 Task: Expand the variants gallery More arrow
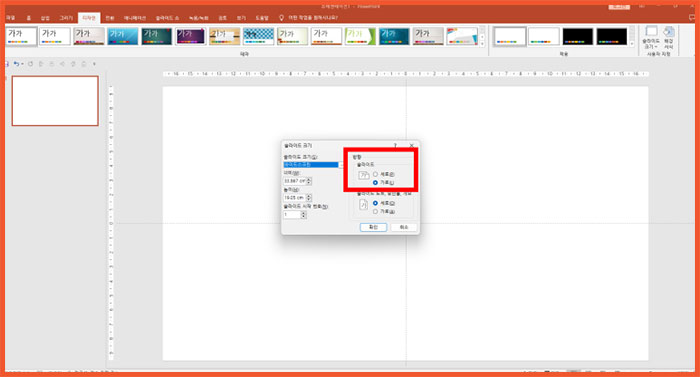632,43
